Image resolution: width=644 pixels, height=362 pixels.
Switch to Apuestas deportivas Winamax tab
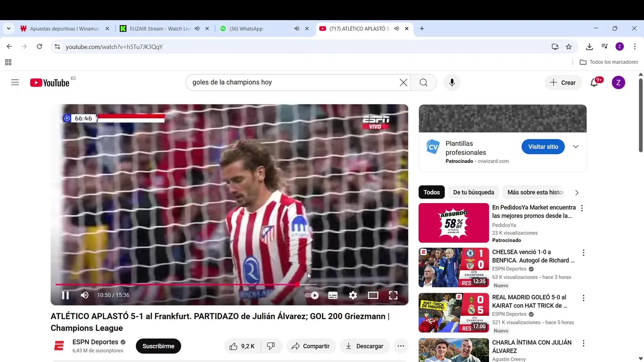[x=65, y=29]
